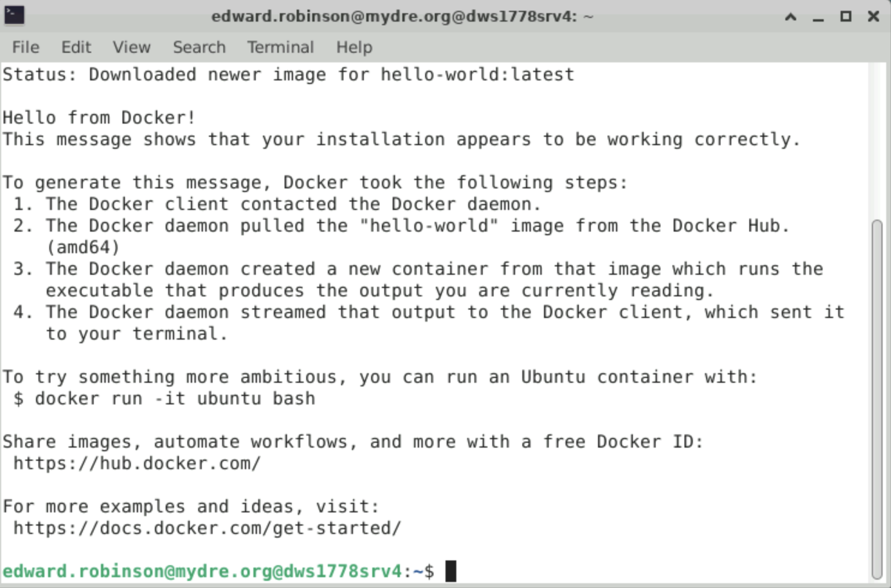Click the 'docker run -it ubuntu bash' command text

(175, 398)
